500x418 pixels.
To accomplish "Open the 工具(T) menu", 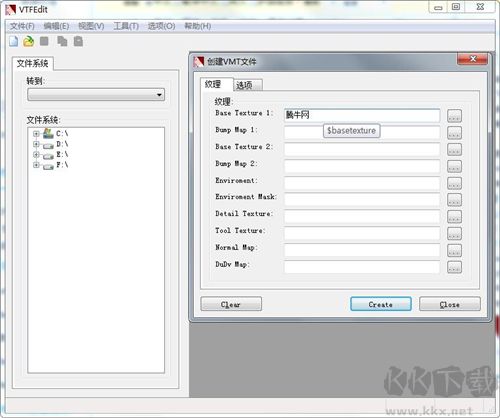I will 126,26.
